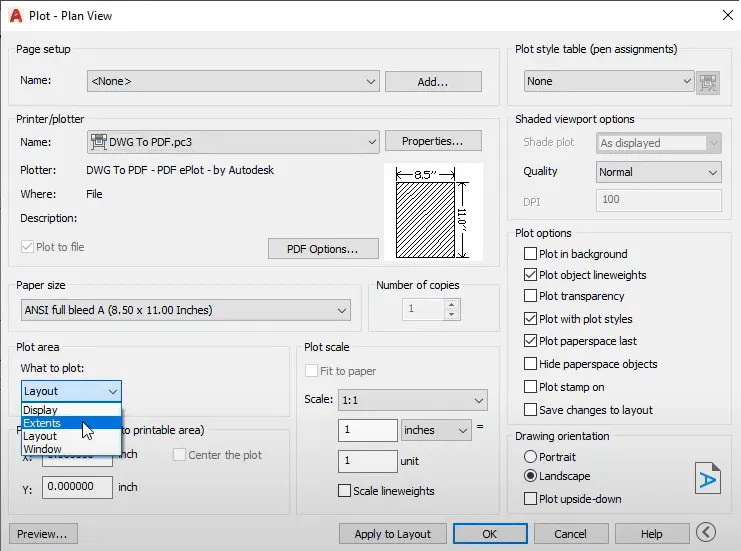
Task: Click the paper size preview thumbnail
Action: (433, 212)
